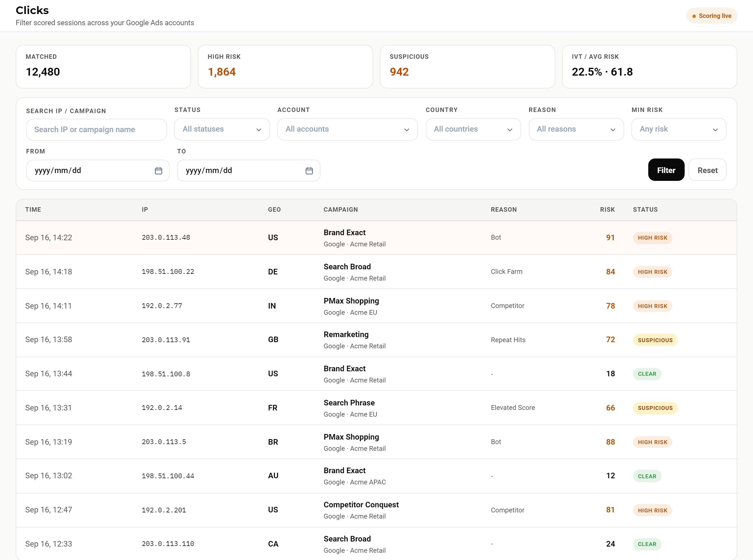
Task: Click timestamp Sep 16, 13:02
Action: (48, 476)
